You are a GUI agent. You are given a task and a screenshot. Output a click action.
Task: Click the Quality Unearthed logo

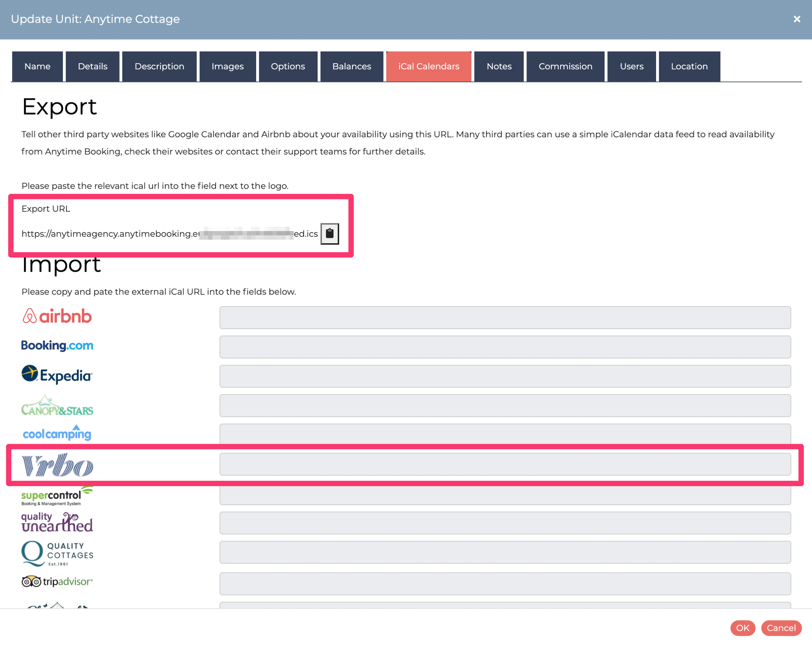coord(57,523)
